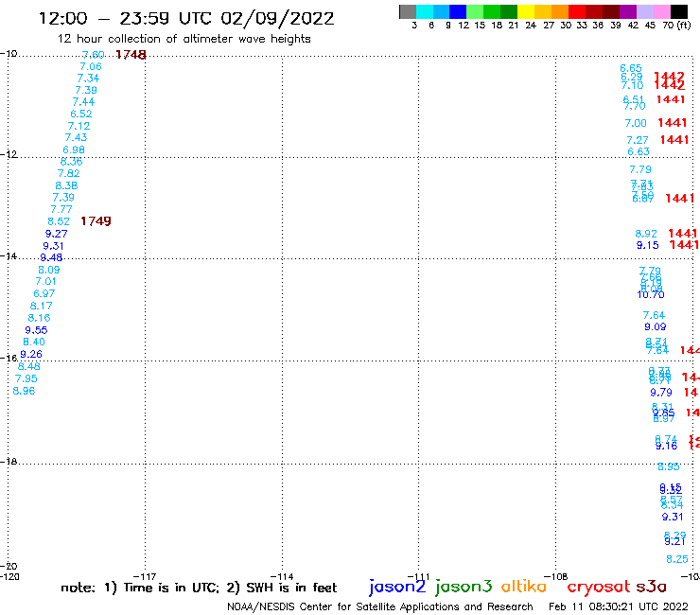Click the wave height 7.44
Viewport: 700px width, 615px height.
click(x=83, y=102)
